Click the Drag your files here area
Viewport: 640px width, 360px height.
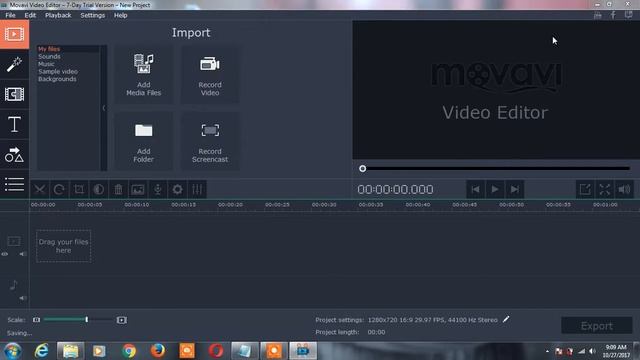pyautogui.click(x=63, y=246)
